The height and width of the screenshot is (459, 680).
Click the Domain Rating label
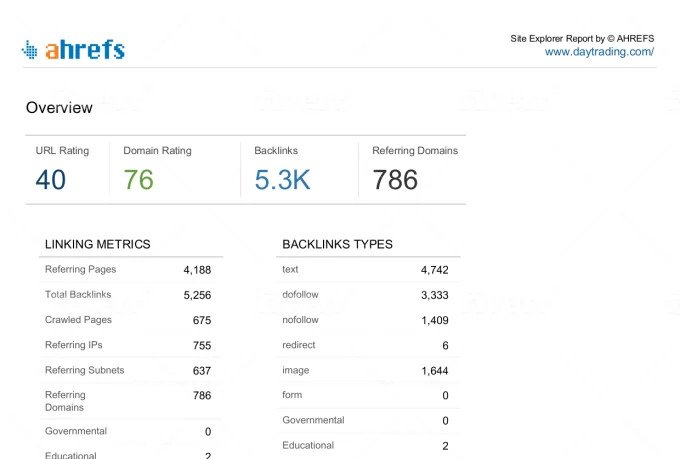(157, 151)
